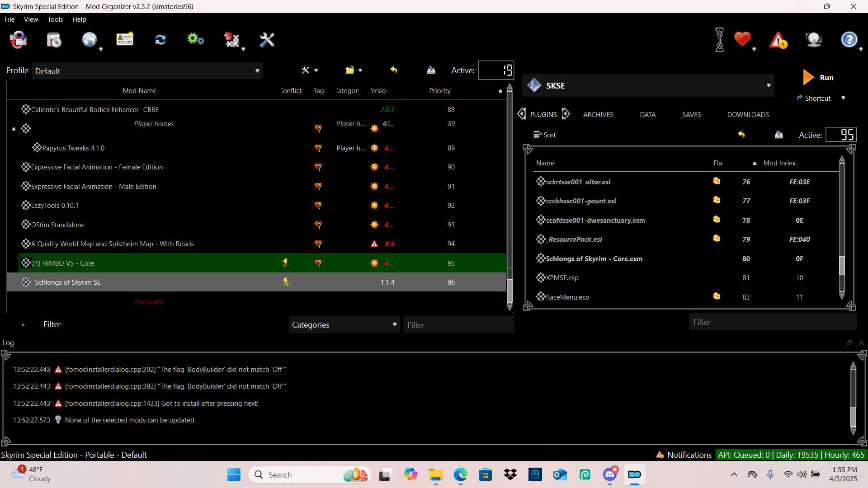This screenshot has height=488, width=868.
Task: Toggle Expressive Facial Animation - Female Edition checkbox
Action: click(x=26, y=167)
